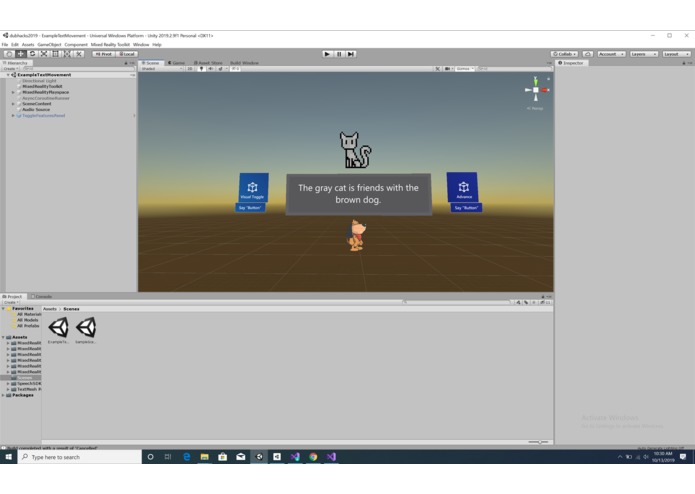Click Windows taskbar search box
The image size is (695, 494).
click(x=80, y=457)
